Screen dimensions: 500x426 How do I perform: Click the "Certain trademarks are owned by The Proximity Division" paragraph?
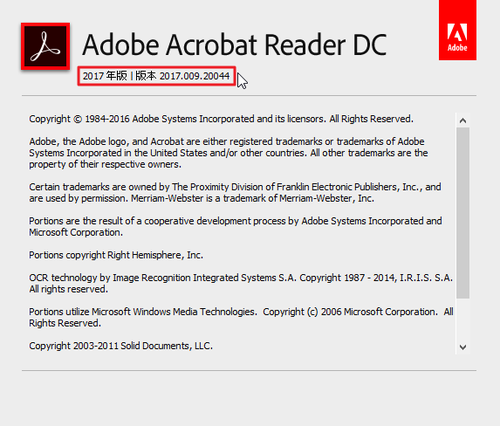coord(235,193)
